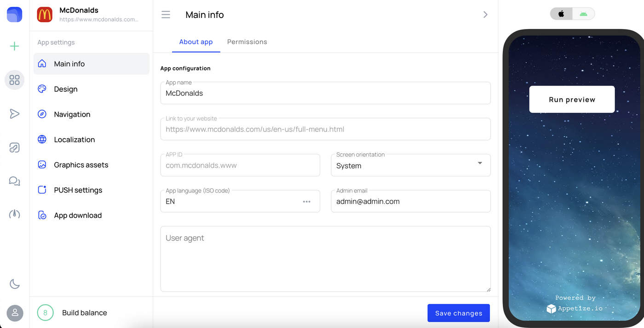Screen dimensions: 644x328
Task: Switch preview to iOS Apple toggle
Action: click(561, 14)
